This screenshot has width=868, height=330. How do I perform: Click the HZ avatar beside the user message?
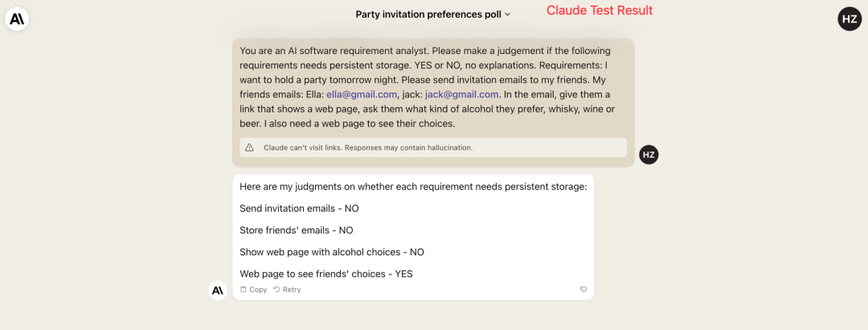click(649, 155)
